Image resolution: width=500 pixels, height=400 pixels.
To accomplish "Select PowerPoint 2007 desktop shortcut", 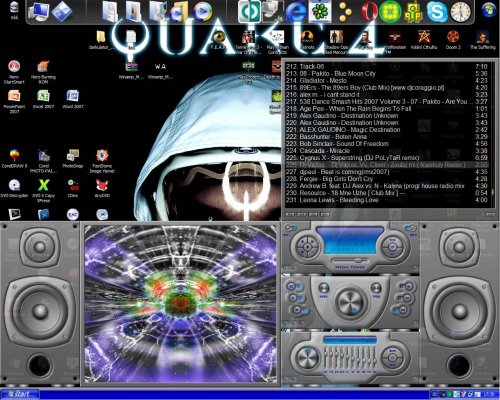I will click(x=14, y=101).
